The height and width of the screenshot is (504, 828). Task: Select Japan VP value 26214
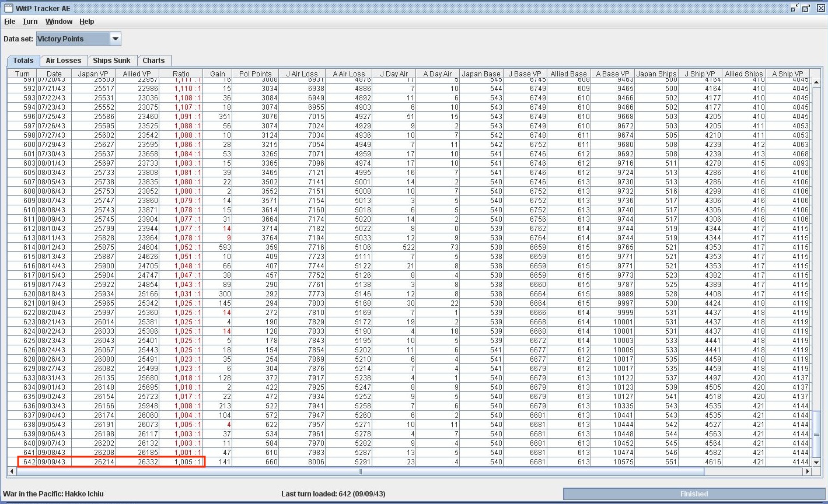[x=93, y=462]
